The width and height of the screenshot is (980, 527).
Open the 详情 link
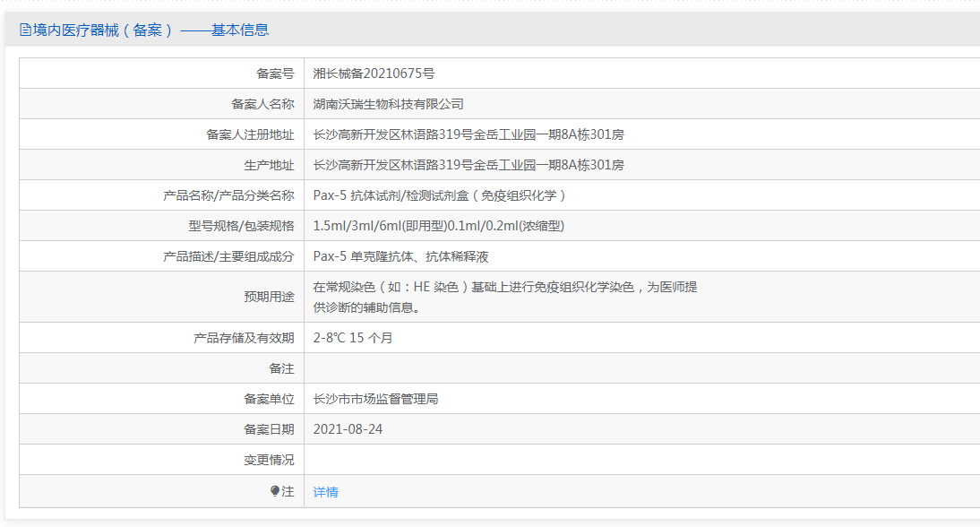click(x=326, y=492)
